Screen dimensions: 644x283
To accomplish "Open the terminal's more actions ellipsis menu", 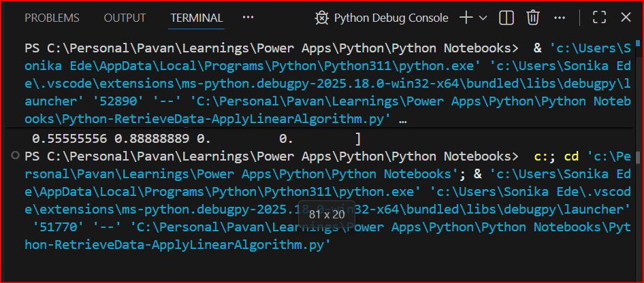I will (560, 18).
